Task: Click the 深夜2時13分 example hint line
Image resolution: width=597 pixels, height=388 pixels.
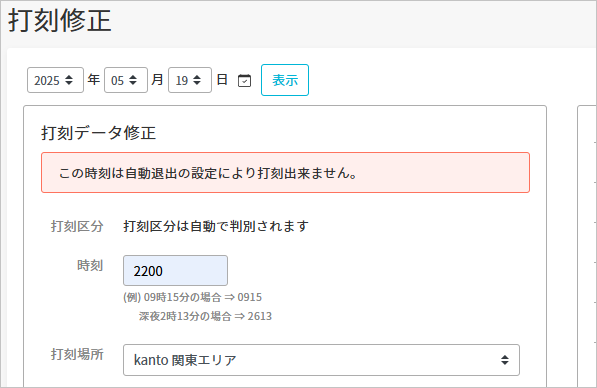Action: (205, 316)
